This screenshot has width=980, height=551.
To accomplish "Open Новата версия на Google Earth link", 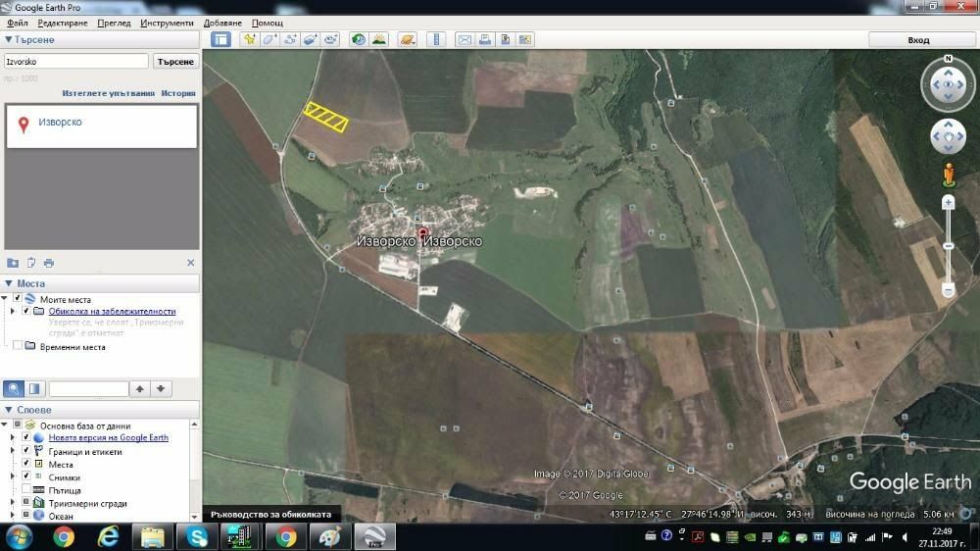I will [108, 438].
